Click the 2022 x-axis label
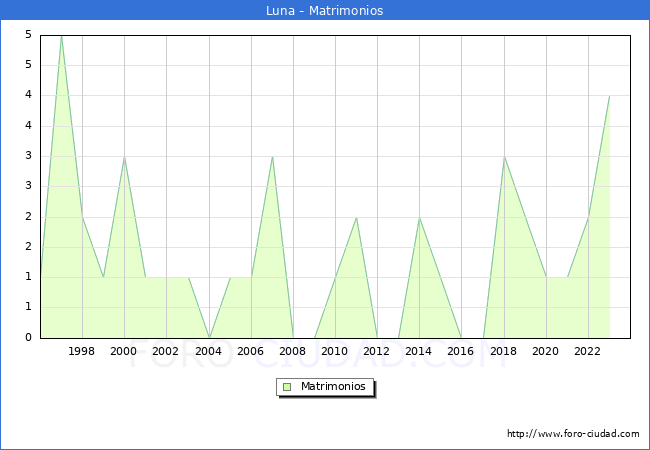Screen dimensions: 650x450 (x=587, y=351)
